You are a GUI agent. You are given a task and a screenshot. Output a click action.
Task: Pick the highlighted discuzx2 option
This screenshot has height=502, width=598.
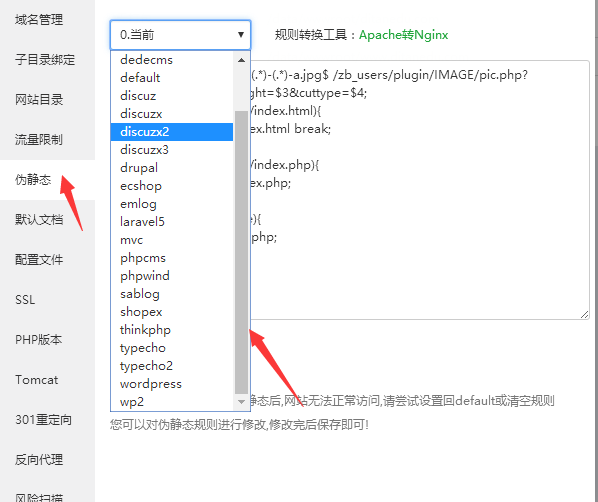[x=172, y=132]
